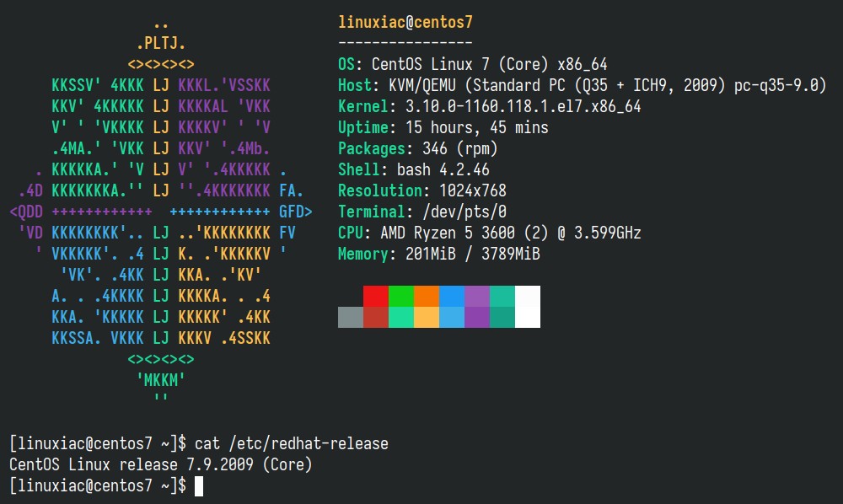Click the 'OS' label in neofetch output
Viewport: 843px width, 504px height.
[346, 64]
